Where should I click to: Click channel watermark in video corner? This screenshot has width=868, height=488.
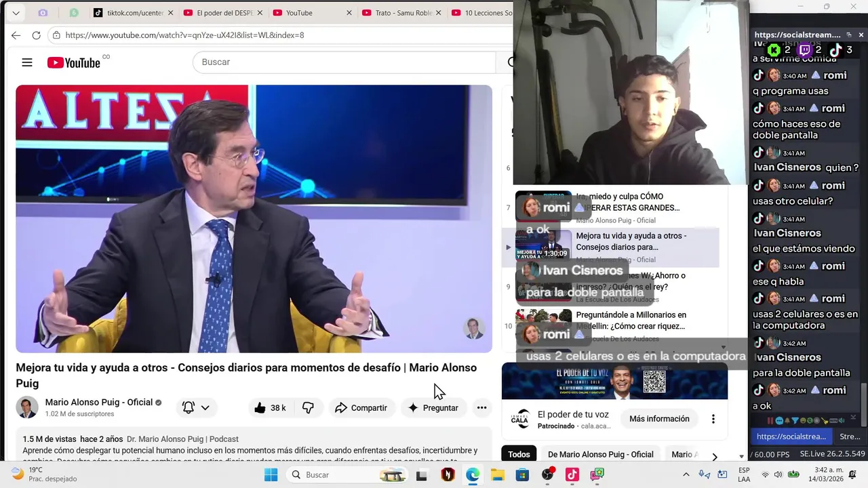[474, 328]
